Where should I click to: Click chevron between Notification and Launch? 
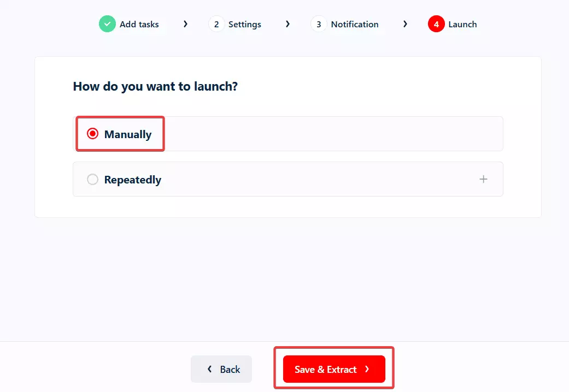click(405, 24)
